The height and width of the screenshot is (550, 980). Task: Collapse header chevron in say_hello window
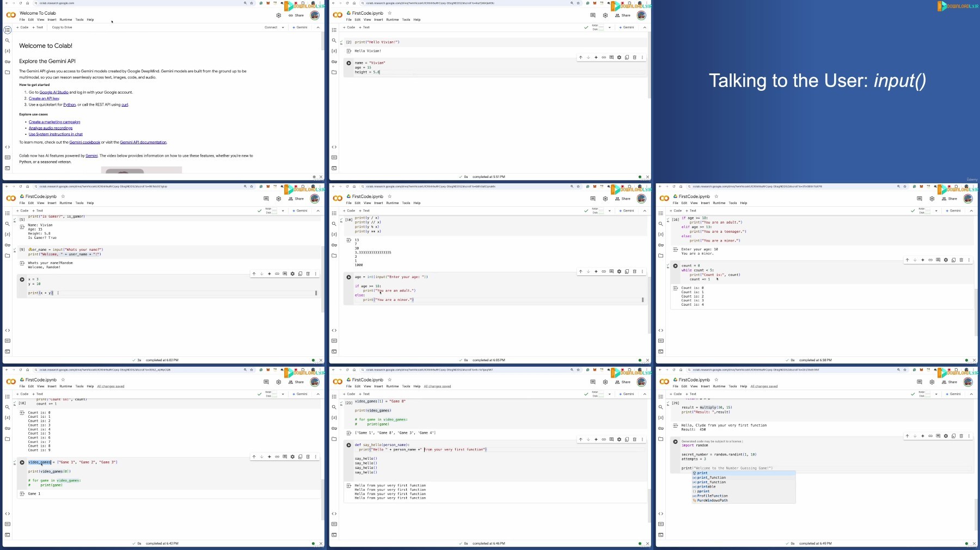point(645,394)
